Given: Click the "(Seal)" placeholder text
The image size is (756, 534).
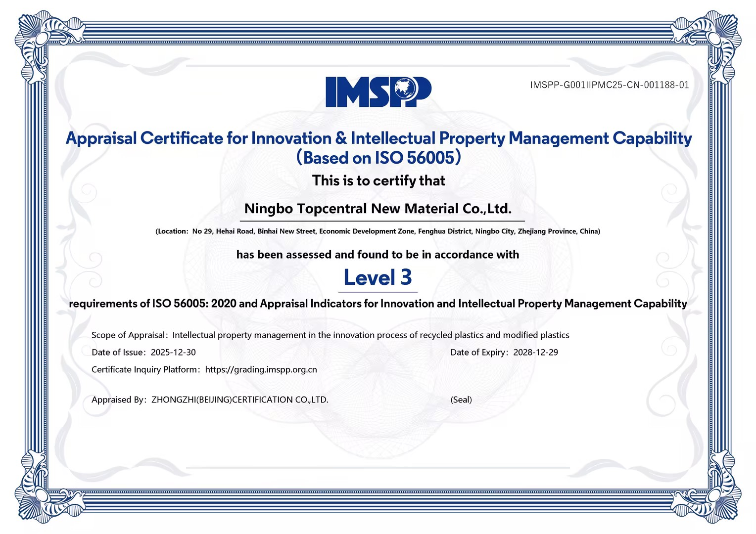Looking at the screenshot, I should point(461,400).
